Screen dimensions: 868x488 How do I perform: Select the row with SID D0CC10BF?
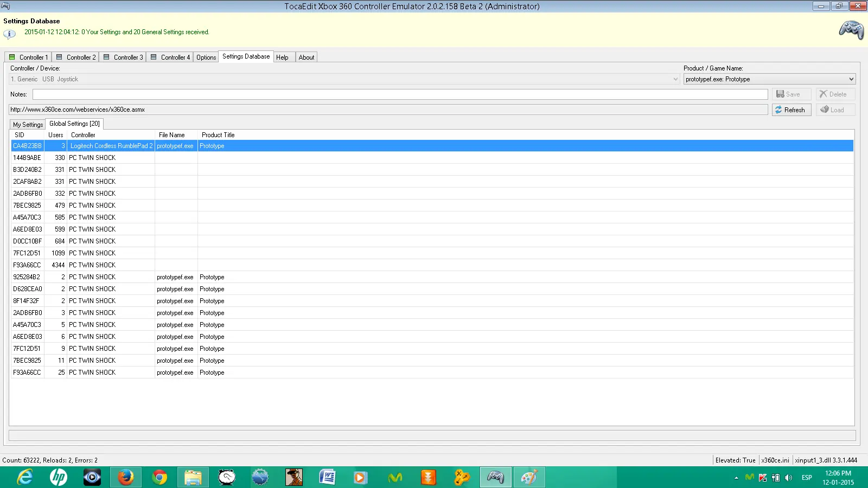click(x=432, y=241)
